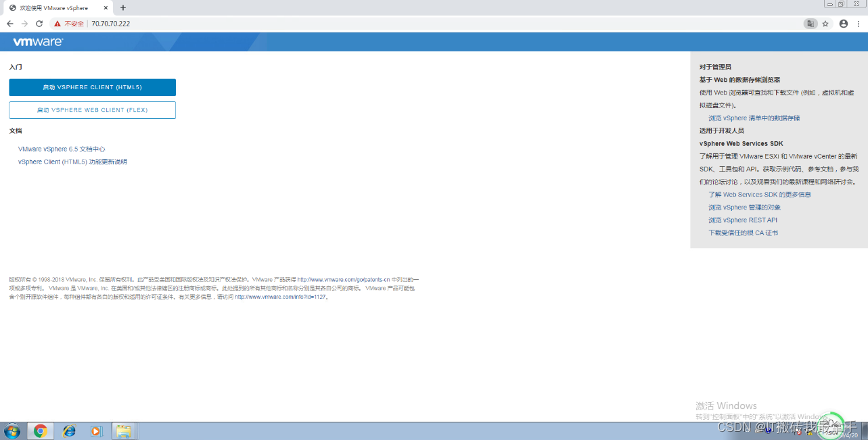Launch vSphere Web Client (FLEX) button
The width and height of the screenshot is (868, 440).
click(x=92, y=110)
